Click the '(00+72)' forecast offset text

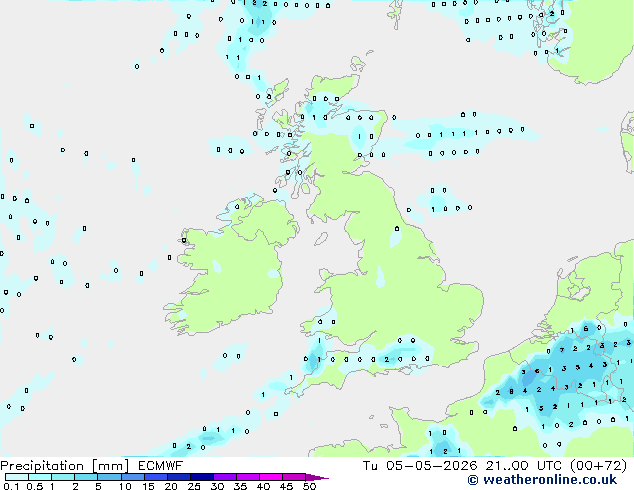click(x=598, y=466)
